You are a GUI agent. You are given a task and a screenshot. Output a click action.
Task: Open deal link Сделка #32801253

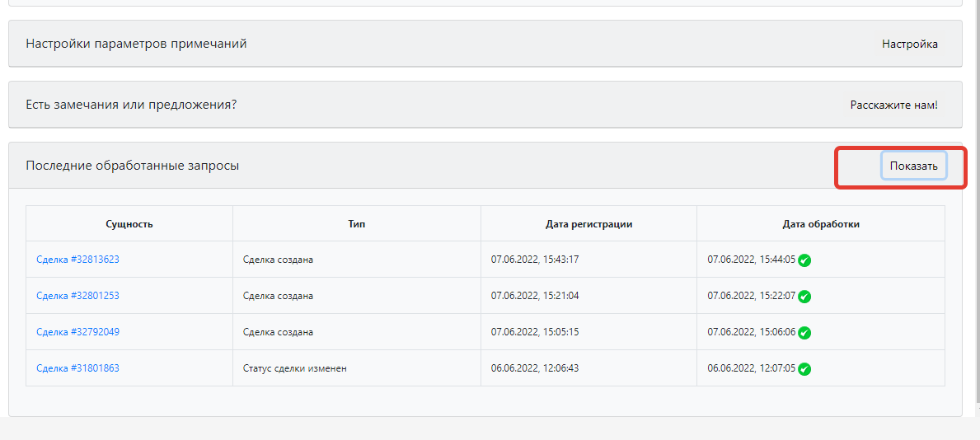coord(77,296)
